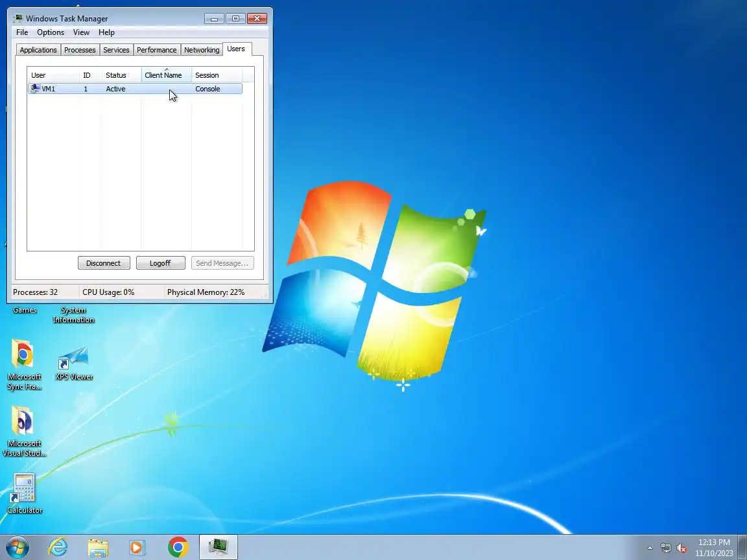Viewport: 747px width, 560px height.
Task: Sort by the Client Name column header
Action: click(x=166, y=75)
